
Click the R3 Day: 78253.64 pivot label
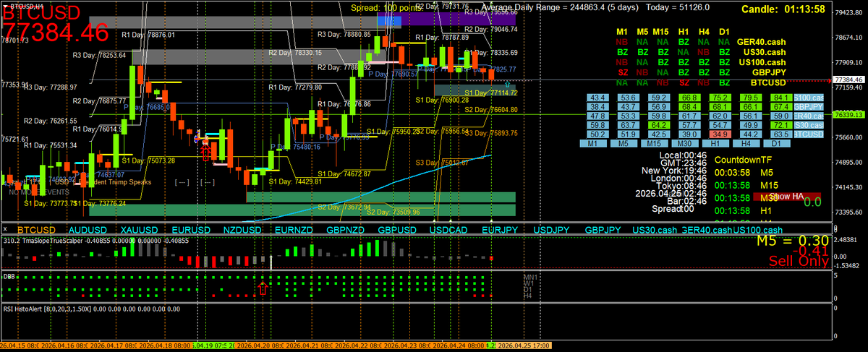(x=99, y=55)
